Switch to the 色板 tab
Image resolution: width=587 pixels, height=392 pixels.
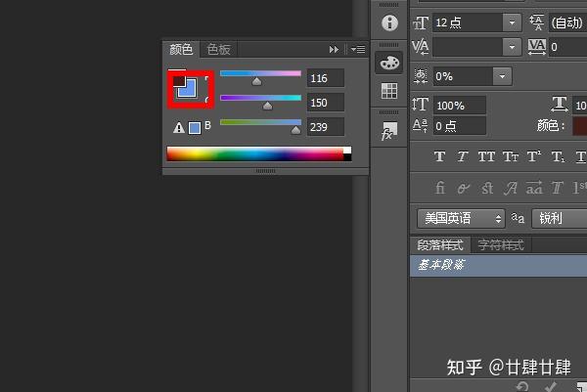(218, 50)
